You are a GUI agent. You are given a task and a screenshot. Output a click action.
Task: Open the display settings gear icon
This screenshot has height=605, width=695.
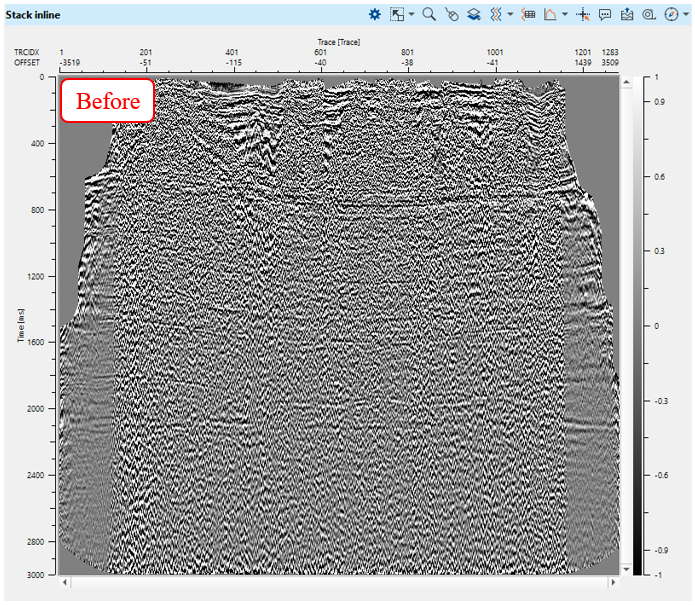point(375,14)
